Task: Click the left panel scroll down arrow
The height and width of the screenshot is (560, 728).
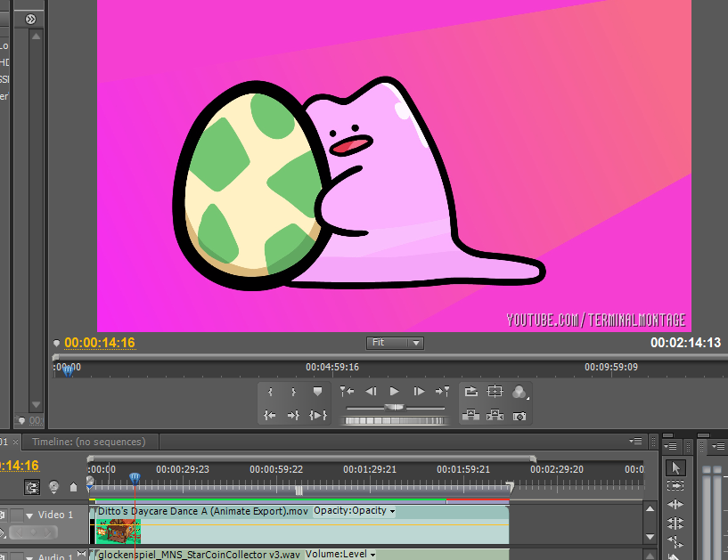Action: (x=37, y=404)
